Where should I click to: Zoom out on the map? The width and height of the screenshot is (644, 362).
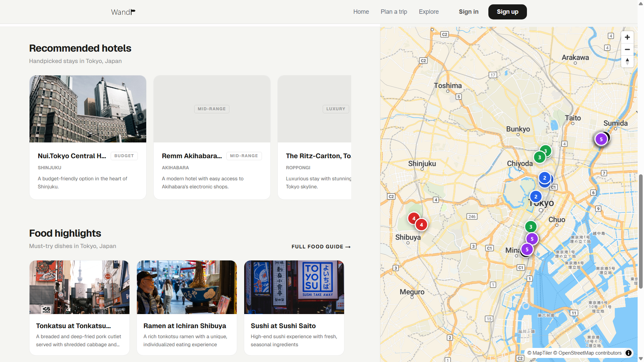coord(627,49)
